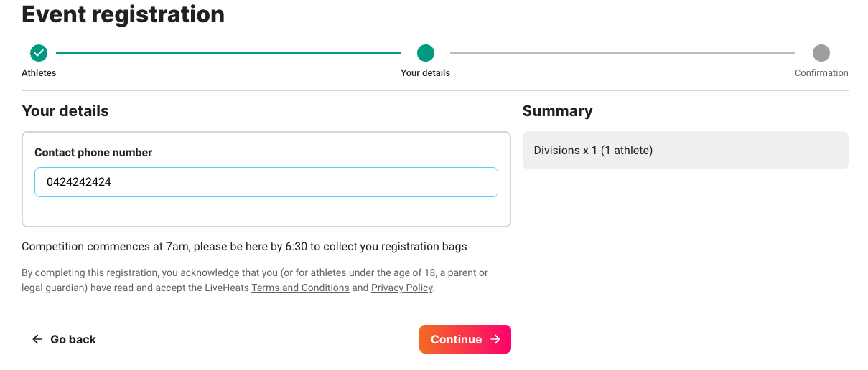Click the right arrow icon inside Continue

495,339
